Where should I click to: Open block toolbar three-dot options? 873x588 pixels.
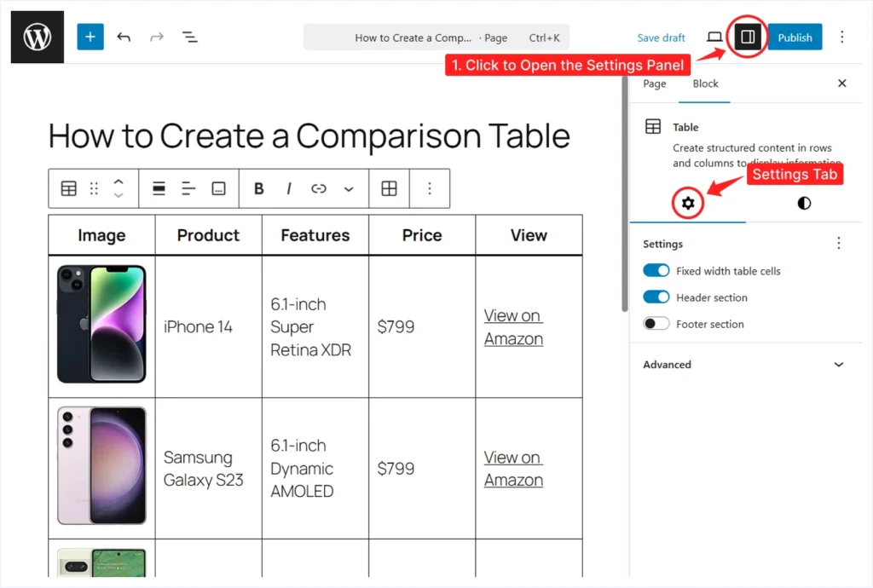click(430, 188)
